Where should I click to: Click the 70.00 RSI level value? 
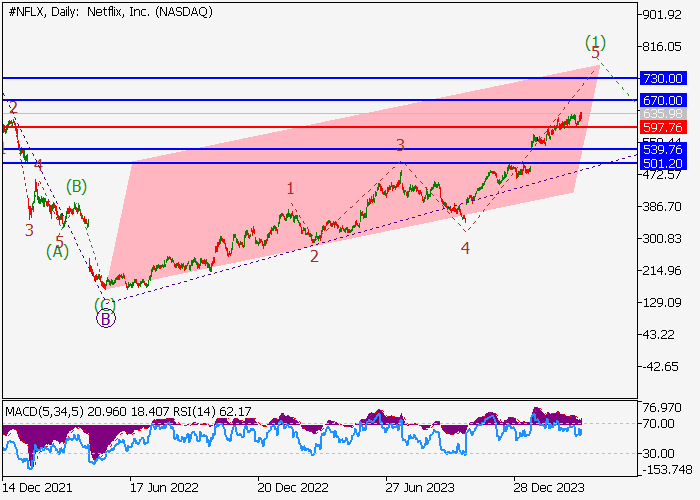(658, 424)
